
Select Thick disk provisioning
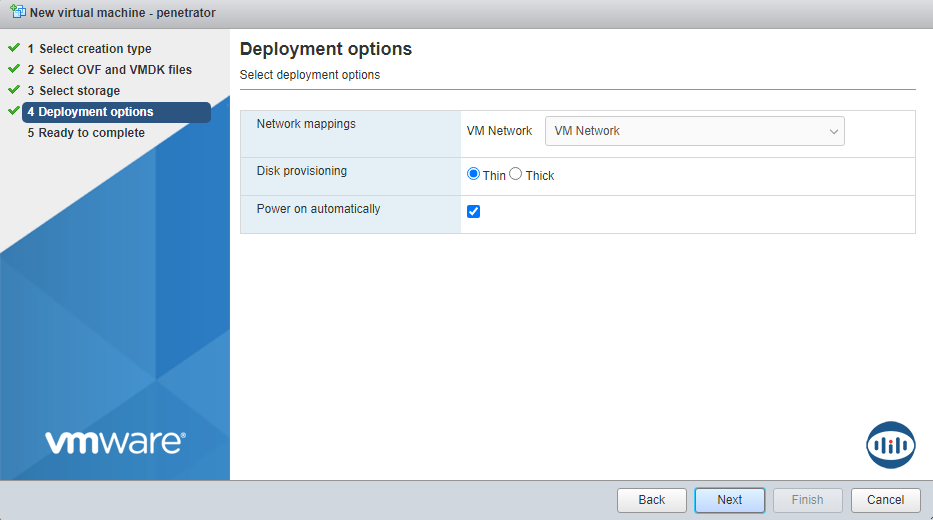tap(516, 174)
